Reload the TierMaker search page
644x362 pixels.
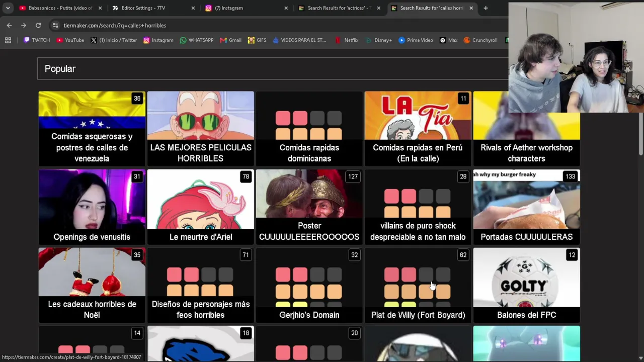(38, 25)
